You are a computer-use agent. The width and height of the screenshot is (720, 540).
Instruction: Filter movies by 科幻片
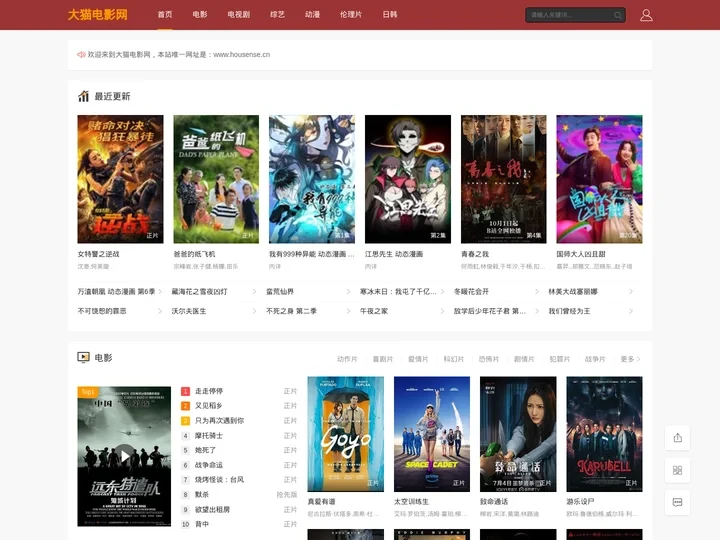click(454, 359)
